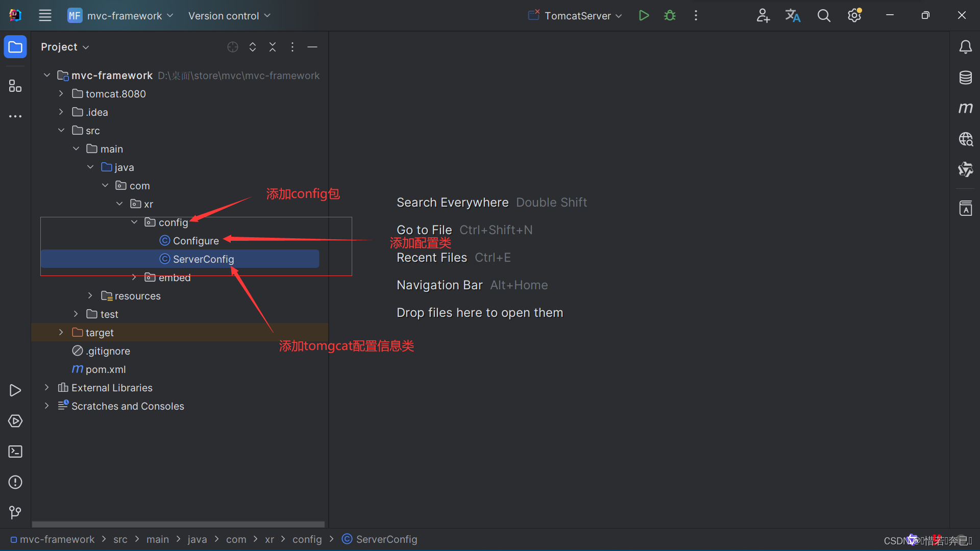Open the Version control menu
Screen dimensions: 980x551
click(x=229, y=15)
